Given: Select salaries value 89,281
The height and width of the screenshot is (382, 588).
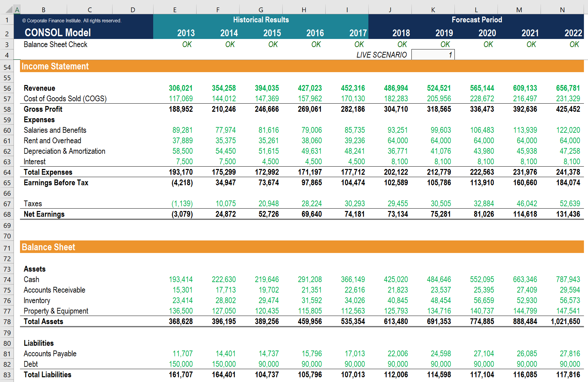Looking at the screenshot, I should [x=182, y=130].
